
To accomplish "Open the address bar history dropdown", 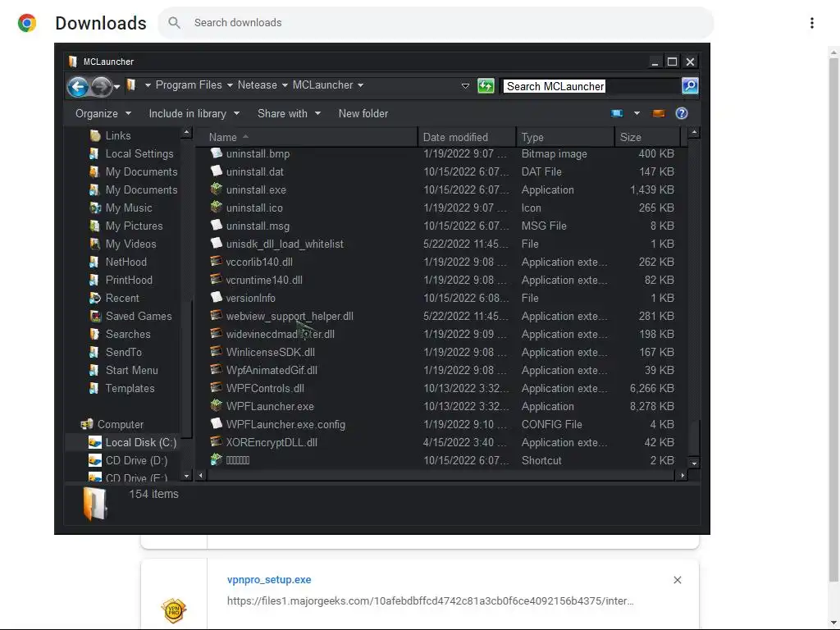I will pyautogui.click(x=465, y=85).
